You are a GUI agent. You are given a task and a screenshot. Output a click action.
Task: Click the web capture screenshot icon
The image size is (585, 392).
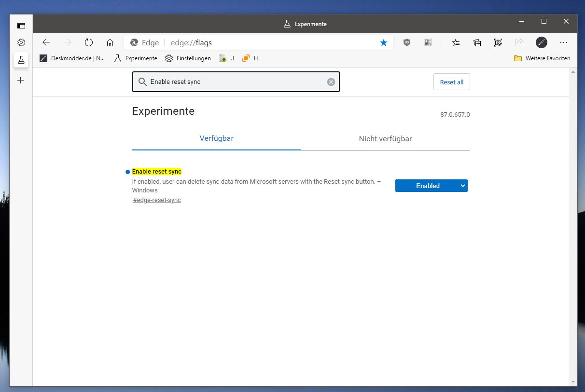tap(498, 42)
